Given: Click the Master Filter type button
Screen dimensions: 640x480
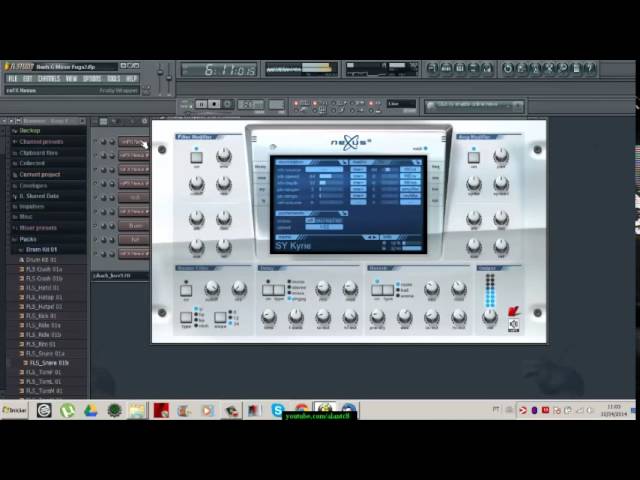Looking at the screenshot, I should tap(186, 318).
